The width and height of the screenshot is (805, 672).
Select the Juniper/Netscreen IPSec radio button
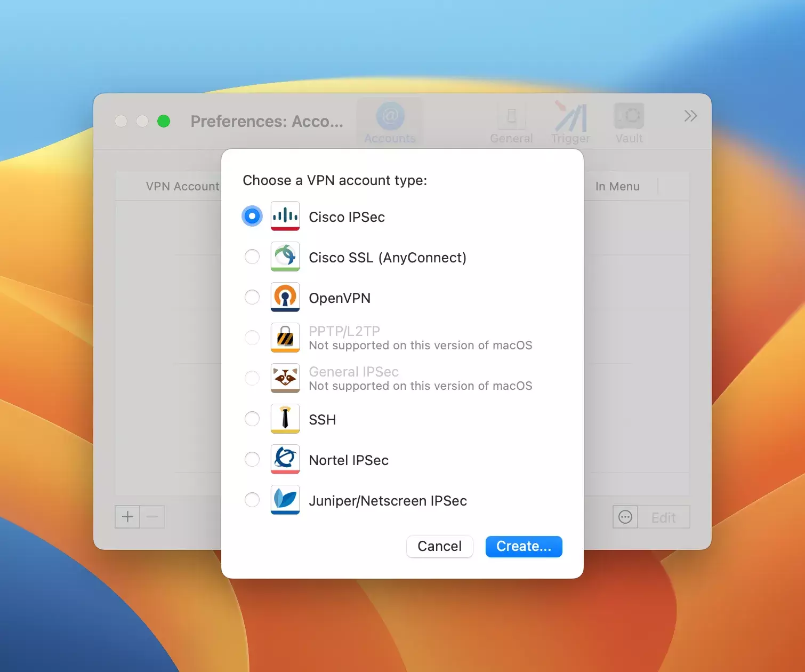click(252, 500)
